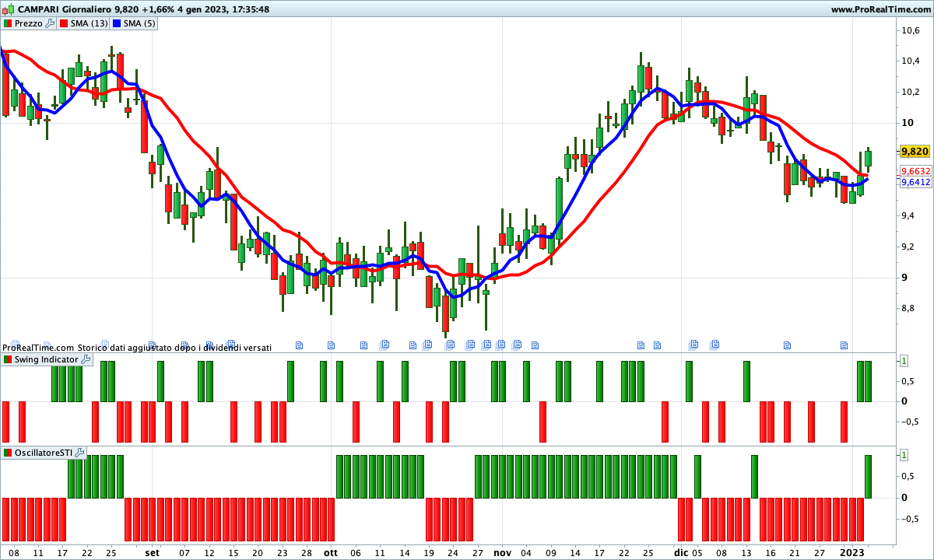The height and width of the screenshot is (560, 934).
Task: Click the green-red Prezzo color icon
Action: tap(8, 23)
